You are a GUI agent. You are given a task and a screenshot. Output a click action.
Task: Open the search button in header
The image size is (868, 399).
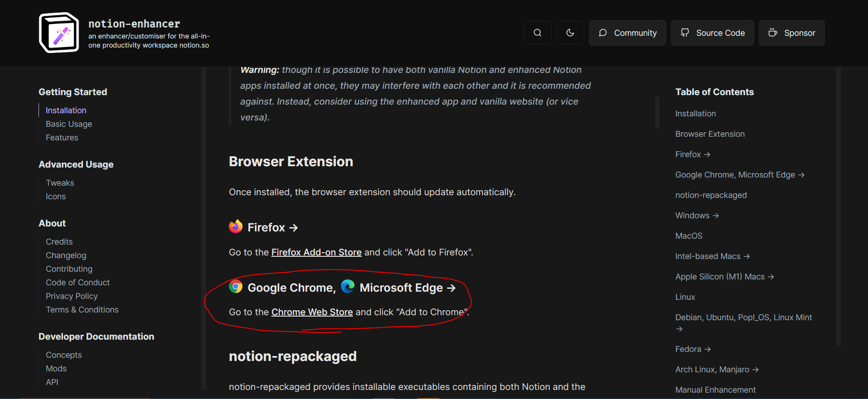538,33
